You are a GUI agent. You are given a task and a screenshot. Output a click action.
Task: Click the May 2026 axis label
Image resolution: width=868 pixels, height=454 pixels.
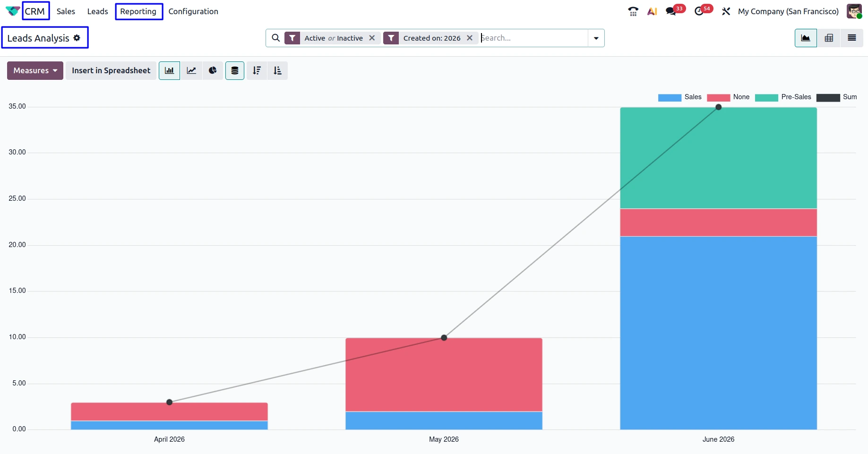(x=444, y=439)
